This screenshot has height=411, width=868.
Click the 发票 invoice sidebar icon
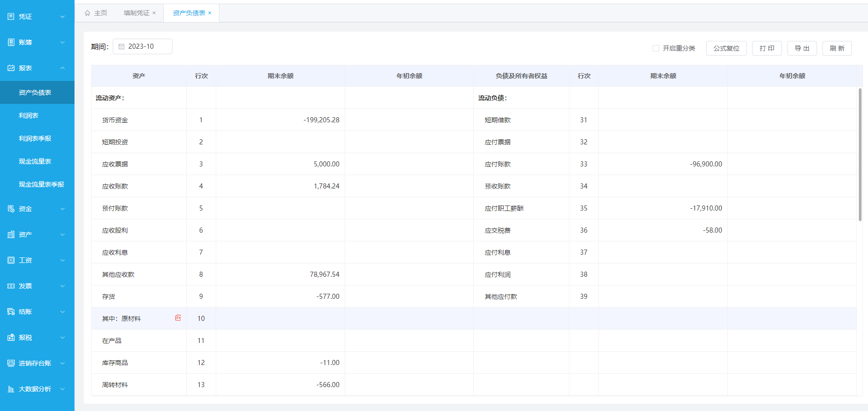11,286
